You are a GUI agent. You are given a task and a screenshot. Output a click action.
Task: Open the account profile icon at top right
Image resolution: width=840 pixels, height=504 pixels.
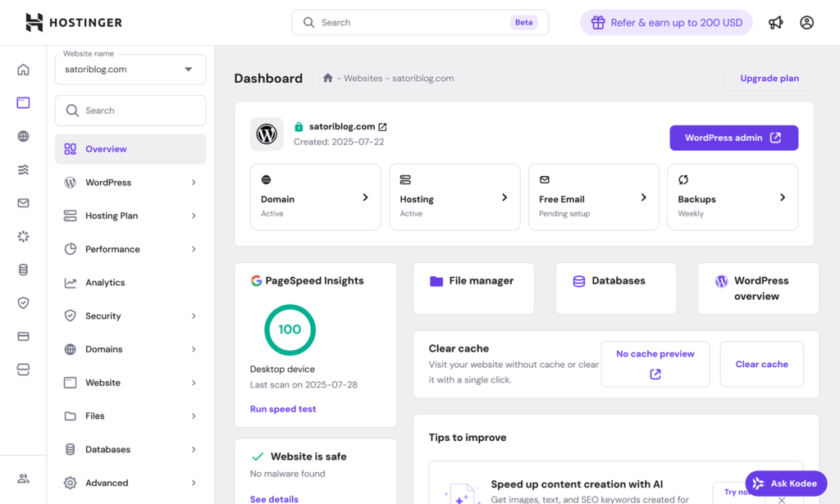pos(806,22)
